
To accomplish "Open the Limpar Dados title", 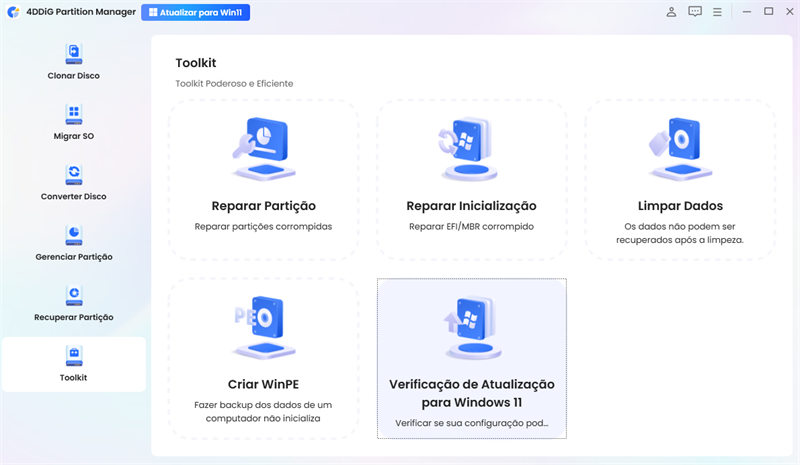I will [680, 206].
